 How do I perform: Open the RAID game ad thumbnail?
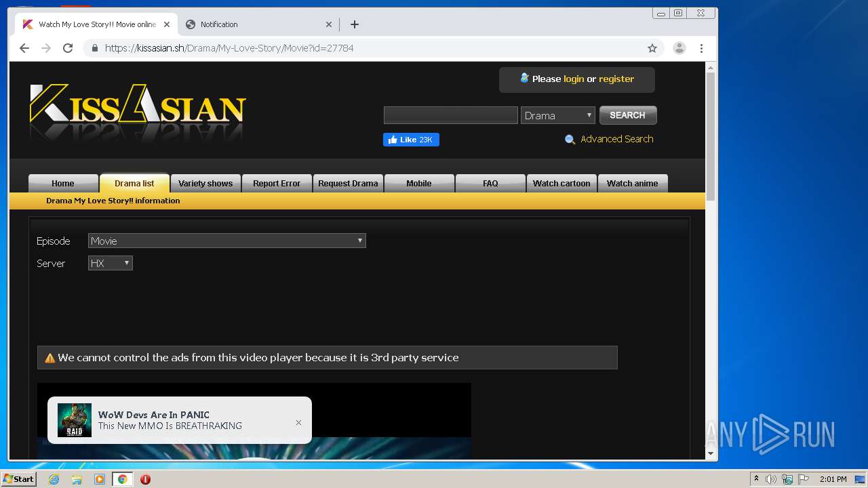pyautogui.click(x=75, y=420)
